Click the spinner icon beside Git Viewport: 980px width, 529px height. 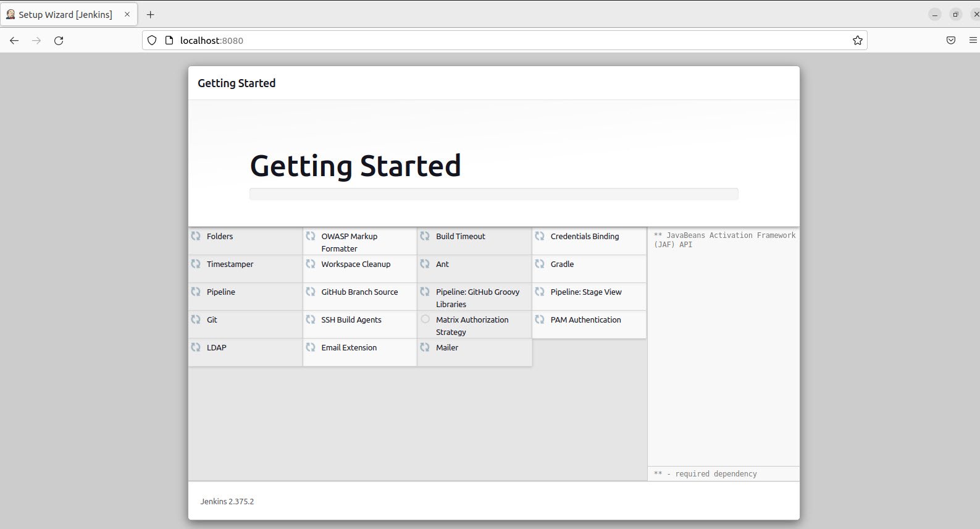[x=196, y=320]
